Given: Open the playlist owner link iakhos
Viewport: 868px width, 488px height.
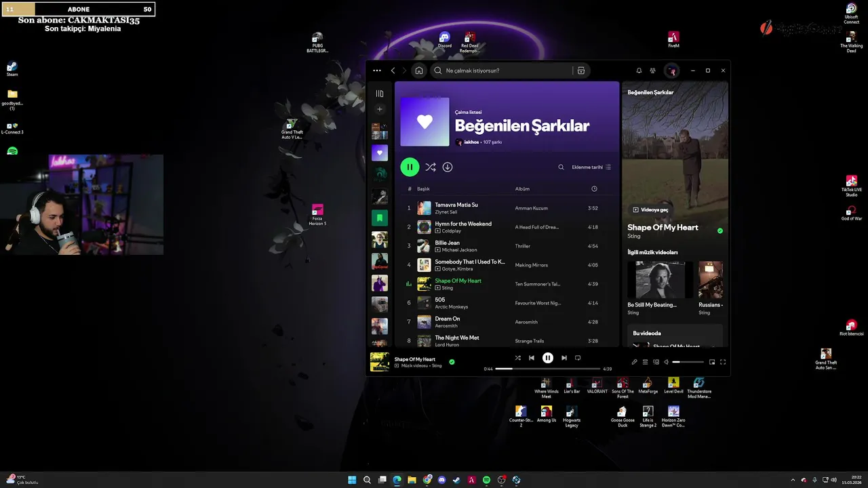Looking at the screenshot, I should pyautogui.click(x=471, y=142).
